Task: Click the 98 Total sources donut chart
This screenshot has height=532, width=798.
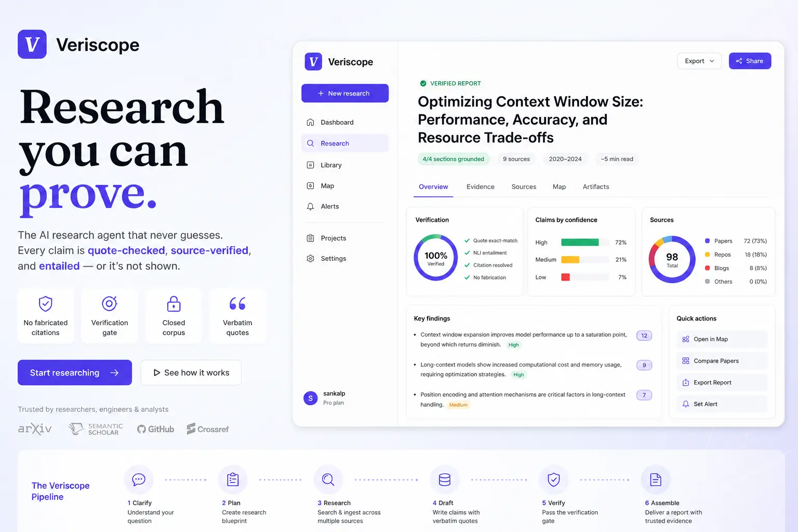Action: coord(672,259)
